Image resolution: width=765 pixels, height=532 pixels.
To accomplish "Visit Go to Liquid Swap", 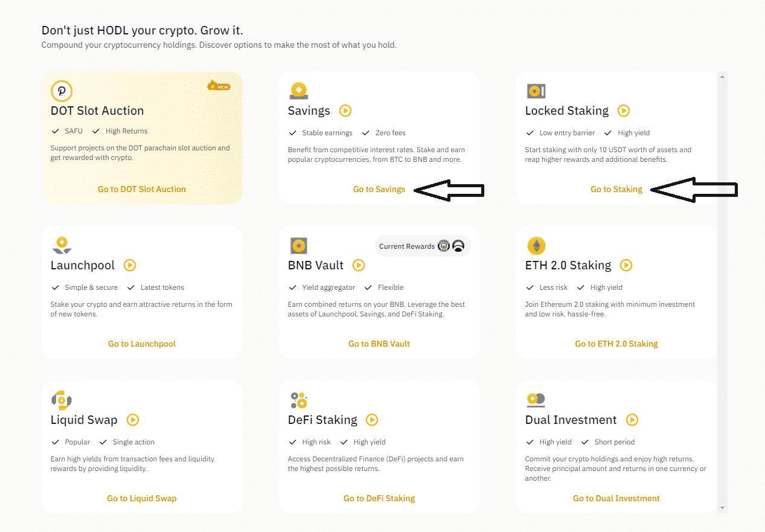I will [142, 498].
